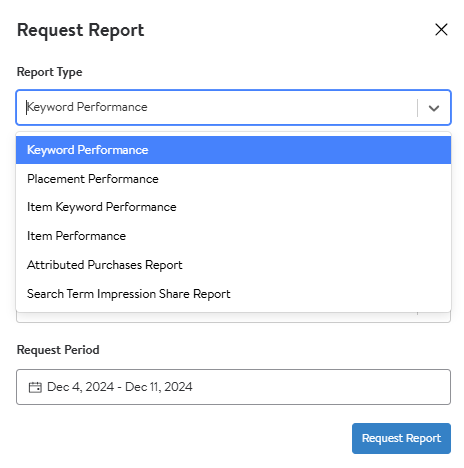Click the Request Period label
The height and width of the screenshot is (468, 464).
(x=58, y=350)
